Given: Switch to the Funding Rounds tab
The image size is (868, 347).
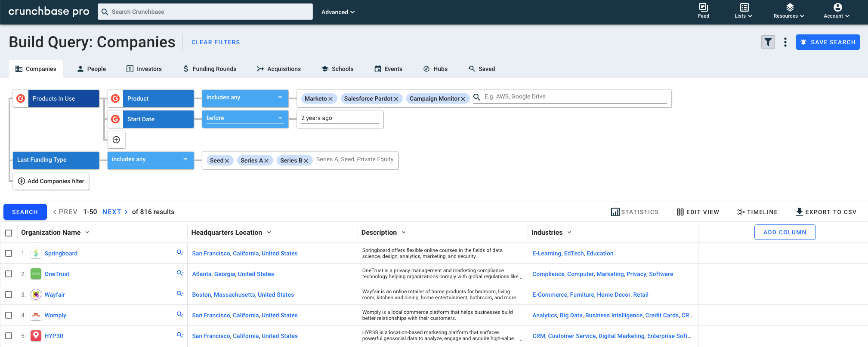Looking at the screenshot, I should [x=210, y=69].
